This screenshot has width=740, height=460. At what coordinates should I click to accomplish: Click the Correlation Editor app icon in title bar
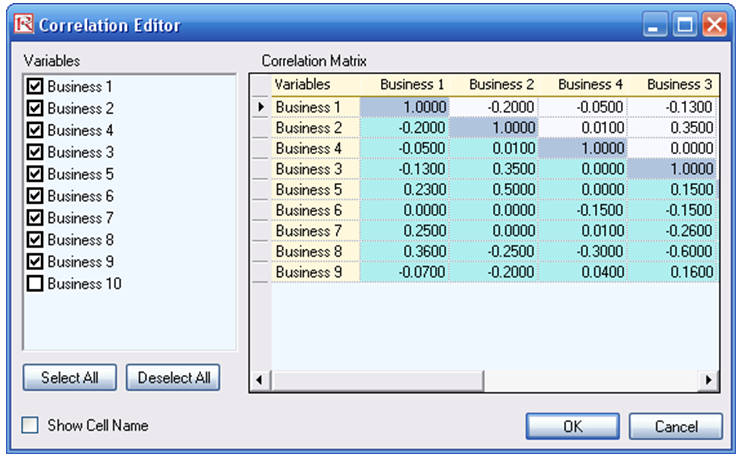point(24,24)
